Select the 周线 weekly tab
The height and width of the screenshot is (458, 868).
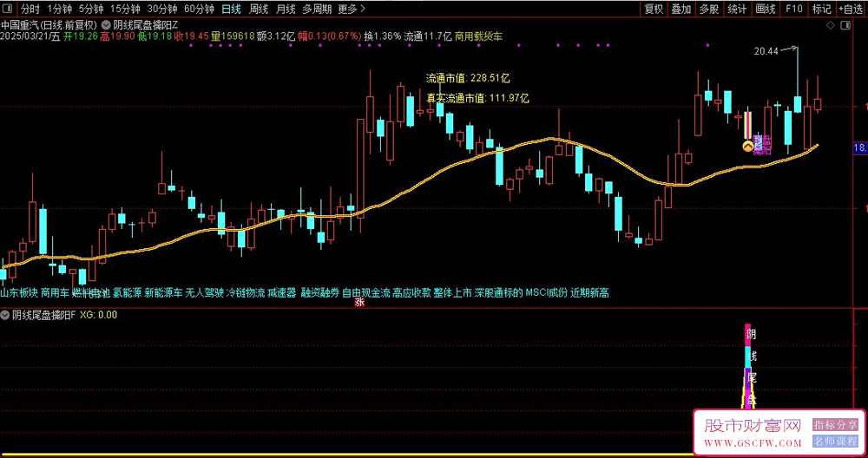[259, 9]
